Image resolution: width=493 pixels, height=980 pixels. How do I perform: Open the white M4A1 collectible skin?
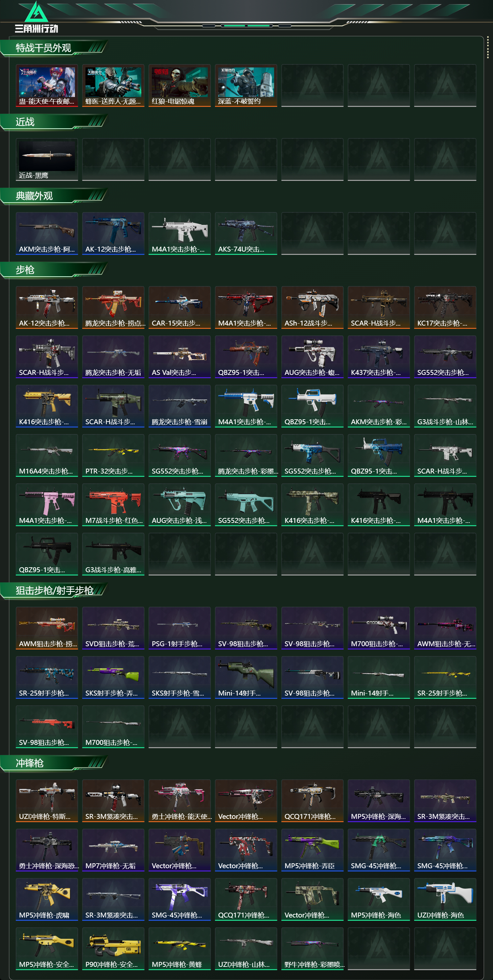coord(179,233)
